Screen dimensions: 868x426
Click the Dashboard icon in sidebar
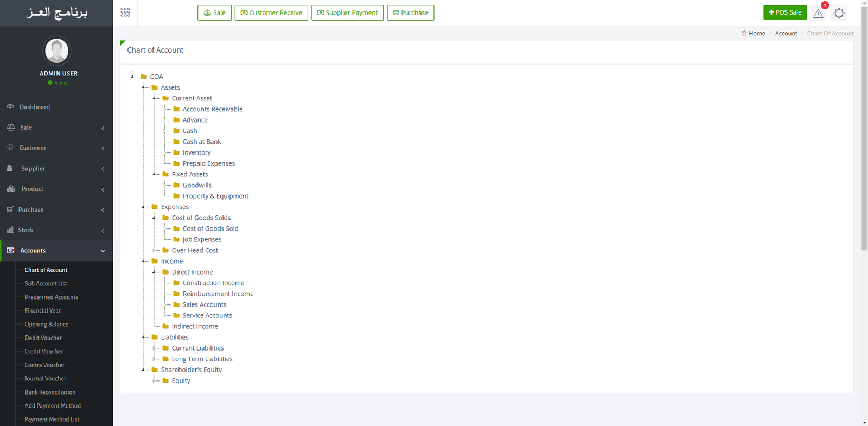click(10, 107)
